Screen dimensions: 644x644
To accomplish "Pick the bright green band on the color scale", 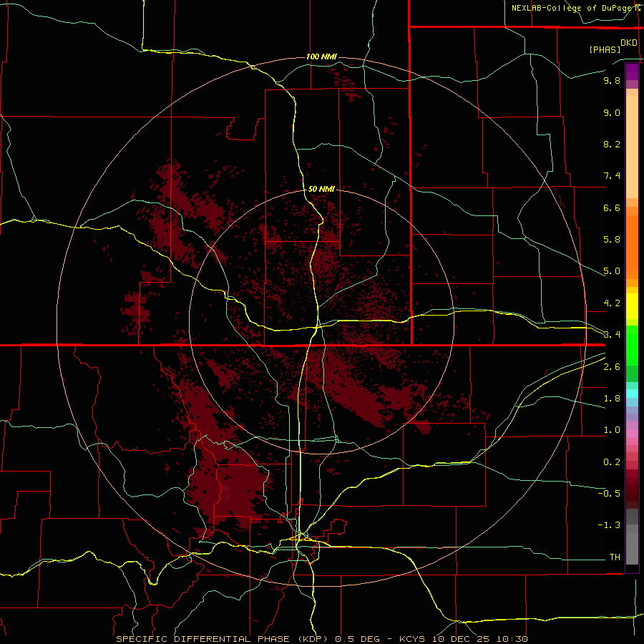I will [x=632, y=345].
